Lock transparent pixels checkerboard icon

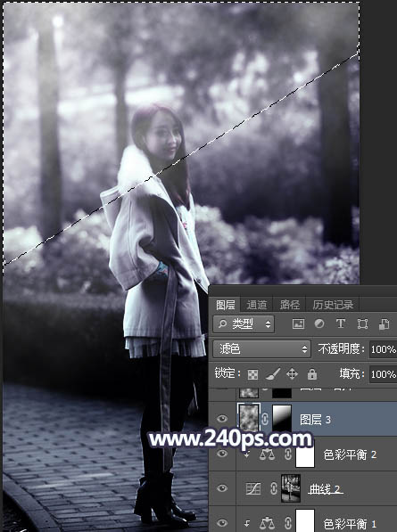pyautogui.click(x=252, y=374)
